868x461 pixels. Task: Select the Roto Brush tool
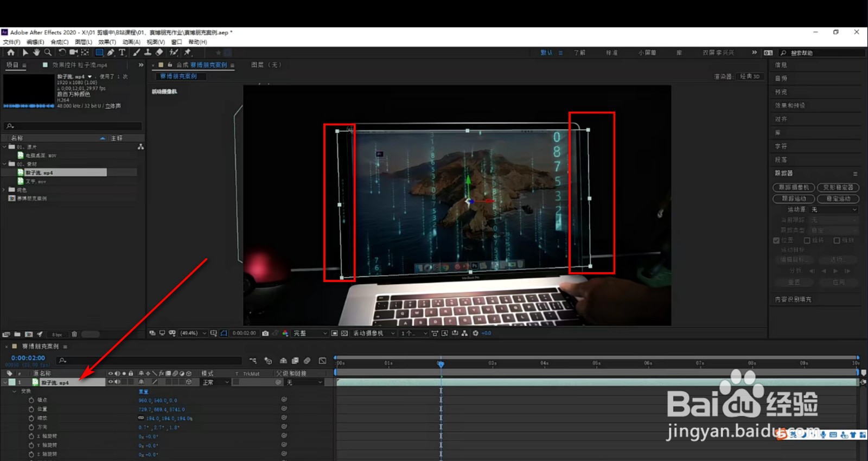tap(174, 53)
